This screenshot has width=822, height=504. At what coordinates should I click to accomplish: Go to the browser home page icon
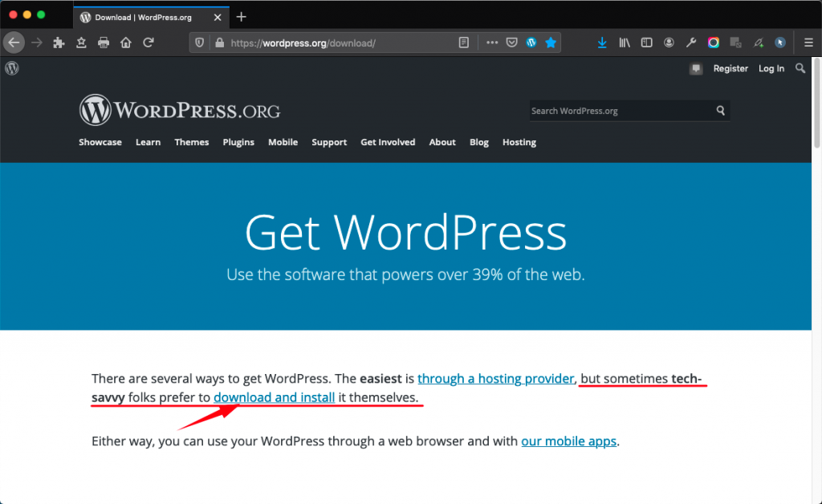click(126, 43)
